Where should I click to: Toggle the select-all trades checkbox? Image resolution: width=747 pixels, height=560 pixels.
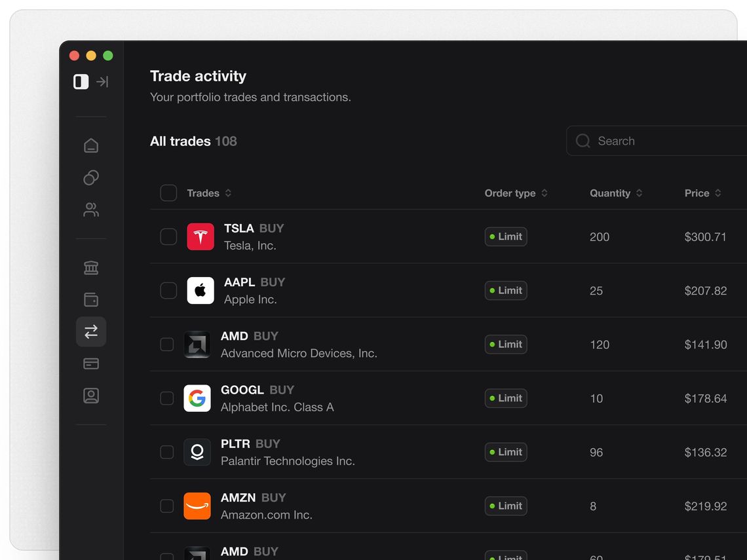pyautogui.click(x=168, y=193)
